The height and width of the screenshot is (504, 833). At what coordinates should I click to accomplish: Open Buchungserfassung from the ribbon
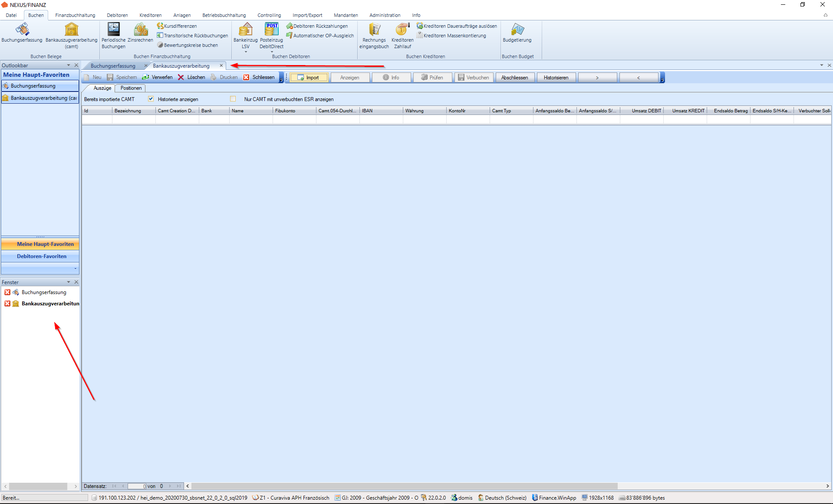pyautogui.click(x=22, y=33)
